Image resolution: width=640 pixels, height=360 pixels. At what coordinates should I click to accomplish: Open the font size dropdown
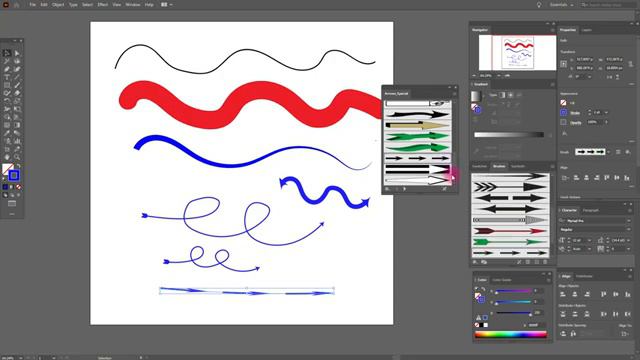[589, 240]
